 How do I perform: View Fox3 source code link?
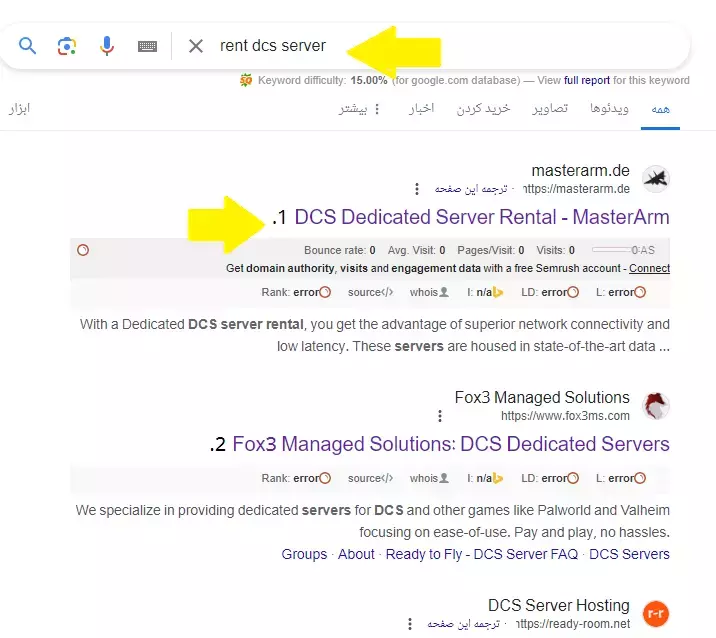coord(370,478)
